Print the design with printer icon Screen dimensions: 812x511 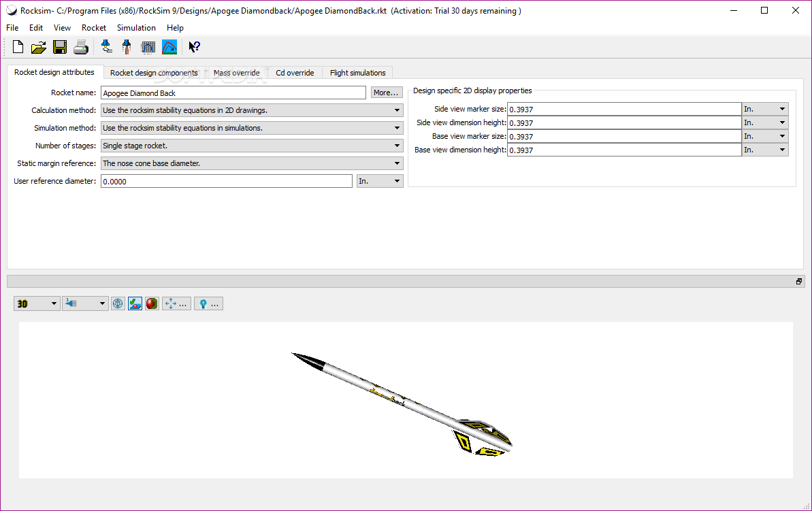81,47
